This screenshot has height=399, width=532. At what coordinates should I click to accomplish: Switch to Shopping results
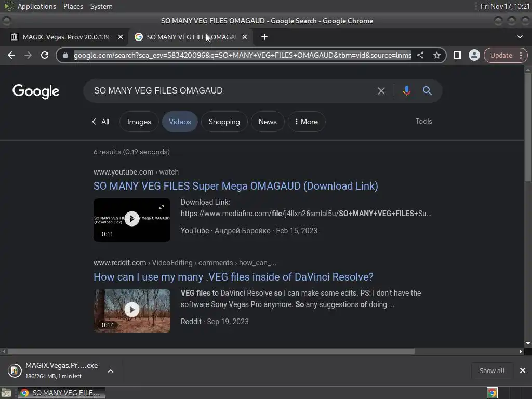tap(224, 122)
